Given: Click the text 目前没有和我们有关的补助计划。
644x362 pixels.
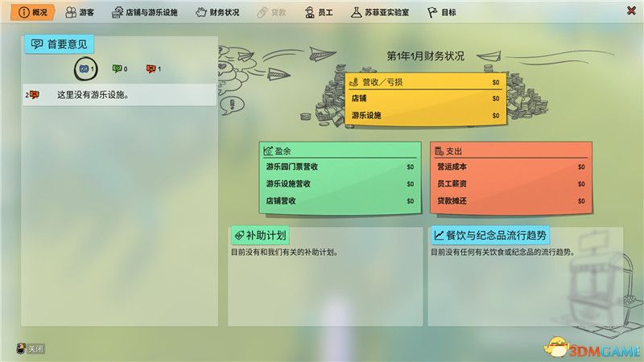Looking at the screenshot, I should [285, 252].
